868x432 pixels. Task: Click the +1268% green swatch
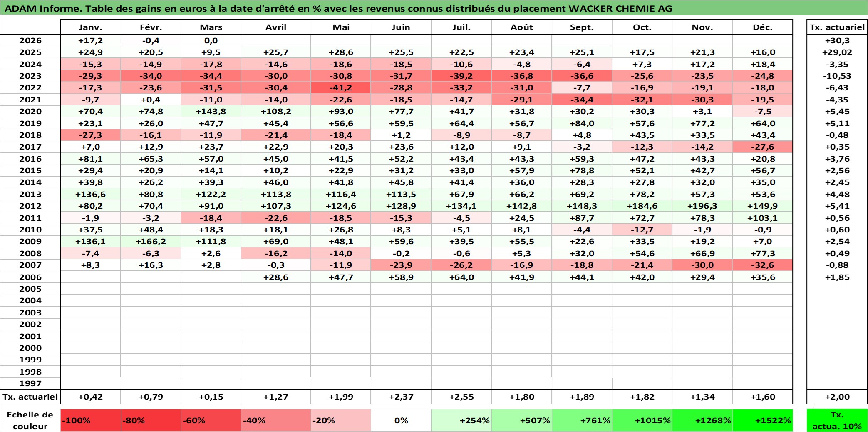(x=702, y=420)
